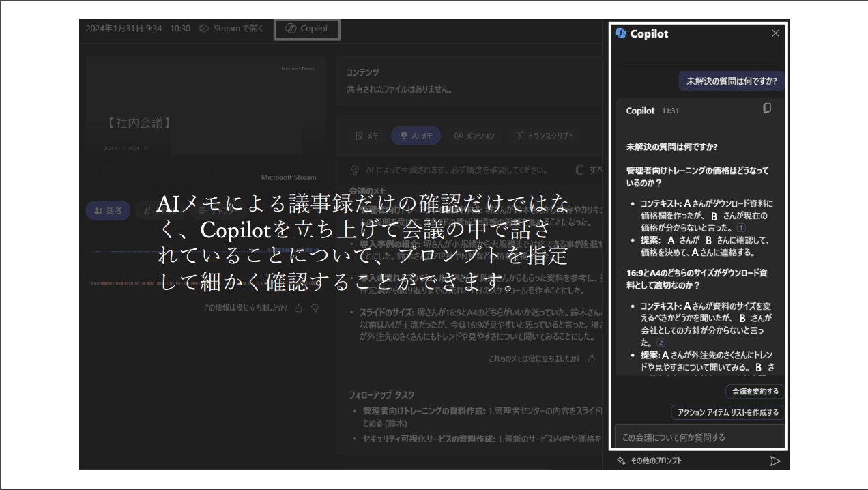Click thumbs up for meeting notes
The height and width of the screenshot is (490, 868).
click(592, 358)
